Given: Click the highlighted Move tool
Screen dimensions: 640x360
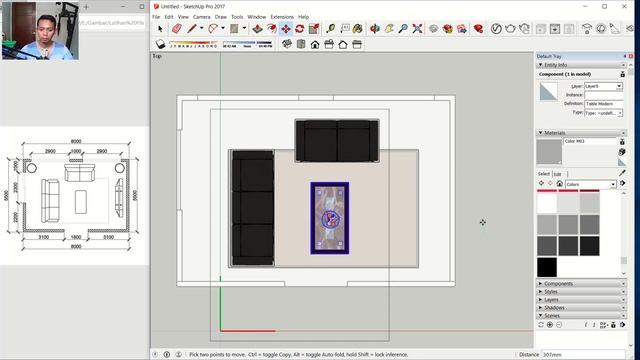Looking at the screenshot, I should pos(286,29).
